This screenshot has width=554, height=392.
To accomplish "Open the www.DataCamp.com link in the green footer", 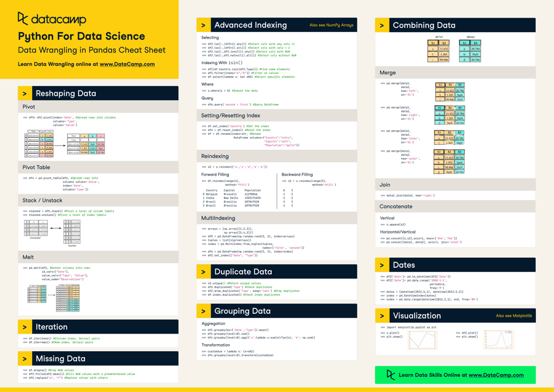I will [496, 375].
